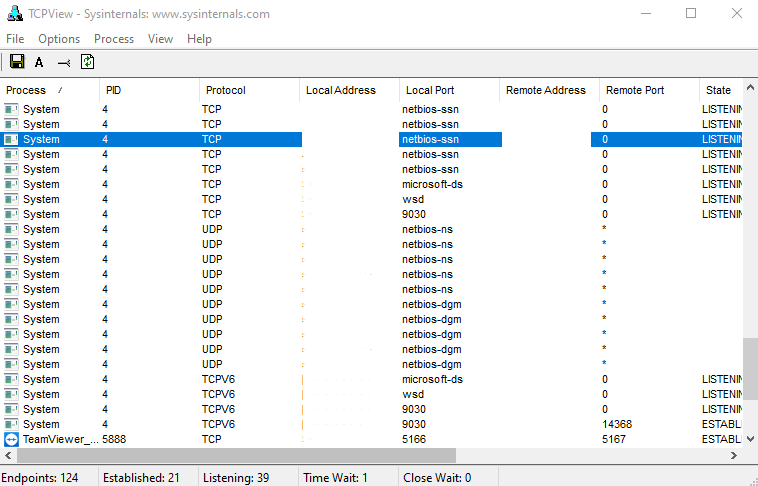Click remote port 5167
758x486 pixels.
614,439
